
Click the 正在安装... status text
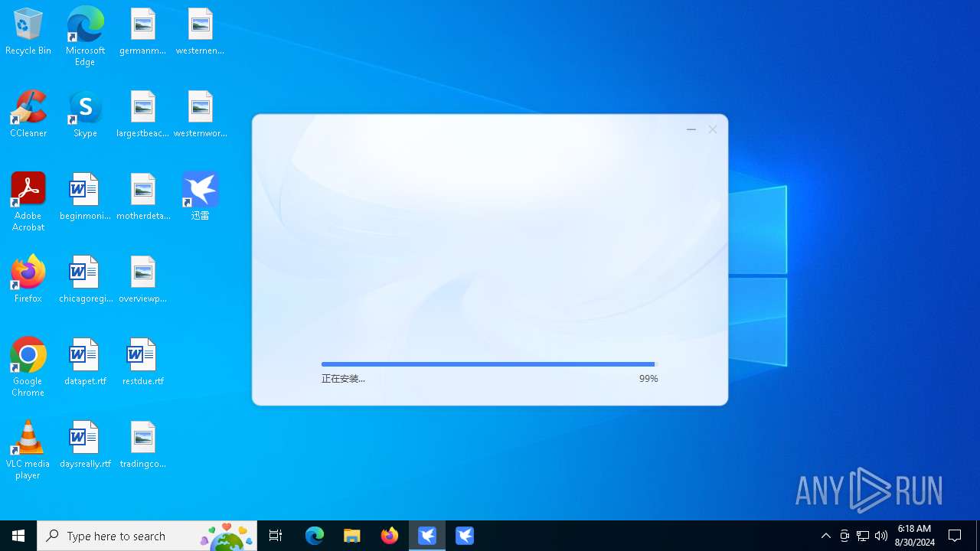click(343, 379)
